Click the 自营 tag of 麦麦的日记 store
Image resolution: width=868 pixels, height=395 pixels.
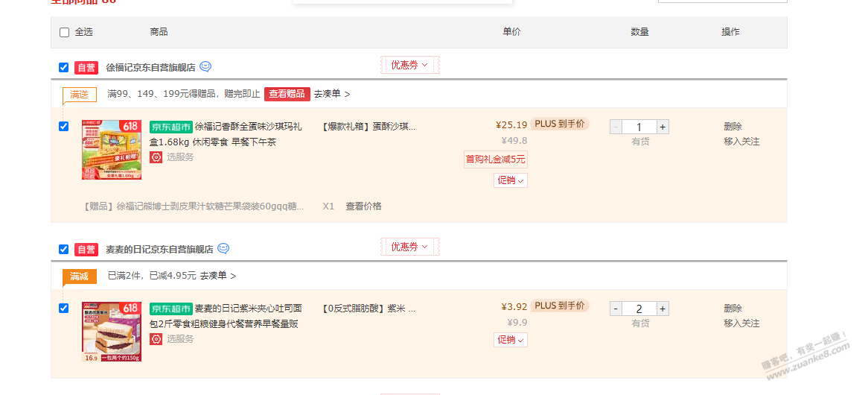coord(86,250)
